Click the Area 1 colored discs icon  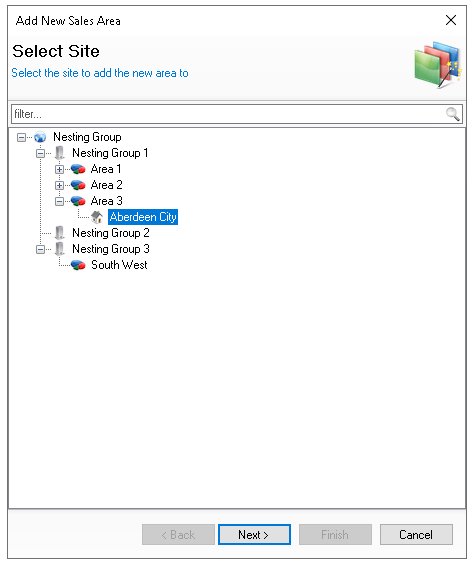click(78, 169)
